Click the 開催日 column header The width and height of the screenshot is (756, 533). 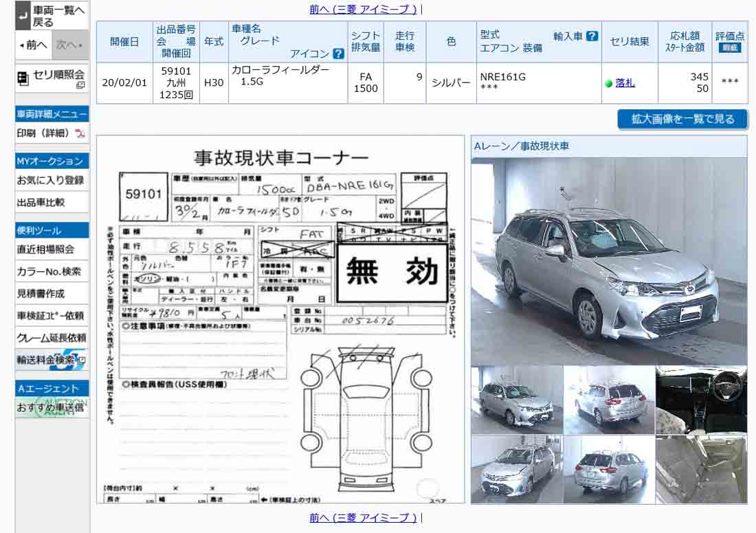coord(124,42)
